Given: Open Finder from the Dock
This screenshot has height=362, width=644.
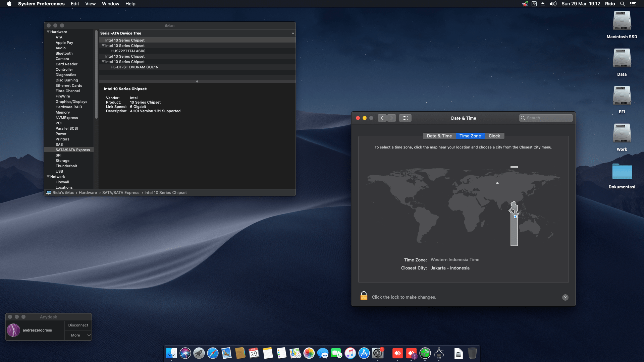Looking at the screenshot, I should (171, 353).
